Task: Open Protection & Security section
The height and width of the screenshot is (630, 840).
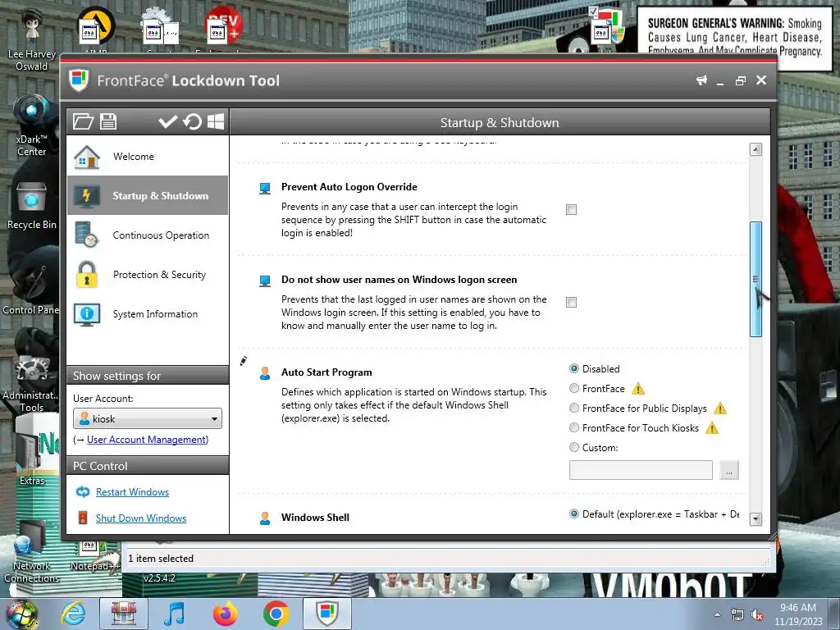Action: coord(148,274)
